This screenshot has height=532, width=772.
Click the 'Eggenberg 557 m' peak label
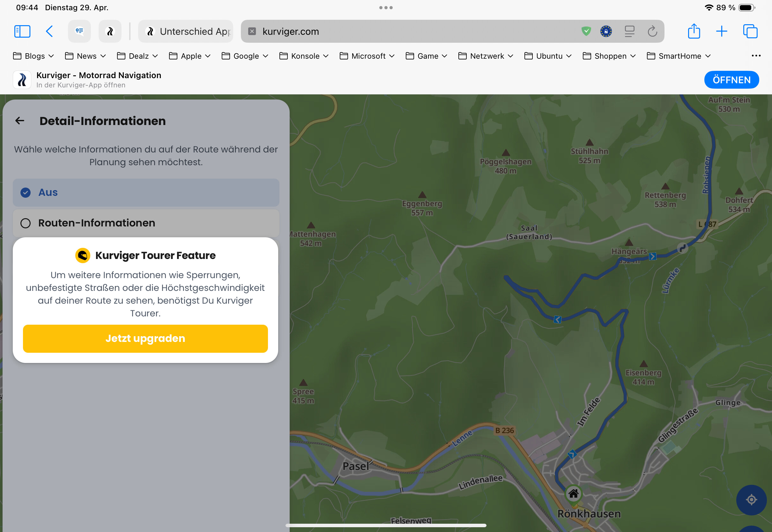(x=422, y=208)
